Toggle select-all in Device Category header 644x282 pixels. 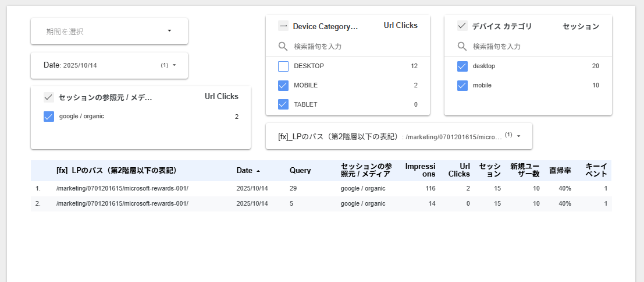tap(283, 26)
